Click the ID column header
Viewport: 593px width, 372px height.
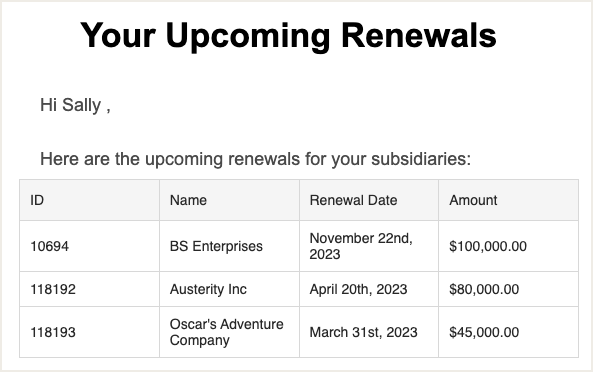[x=90, y=200]
